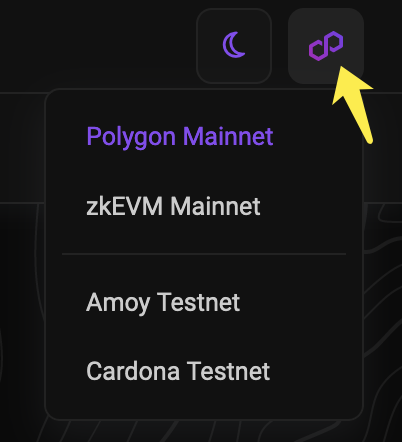402x442 pixels.
Task: Activate light/dark moon theme switch
Action: pos(234,46)
